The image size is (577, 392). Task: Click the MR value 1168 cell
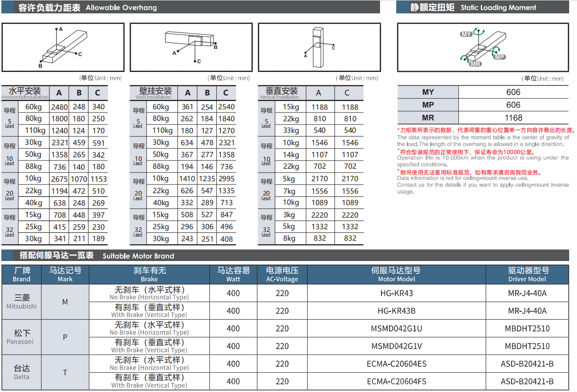tap(513, 118)
